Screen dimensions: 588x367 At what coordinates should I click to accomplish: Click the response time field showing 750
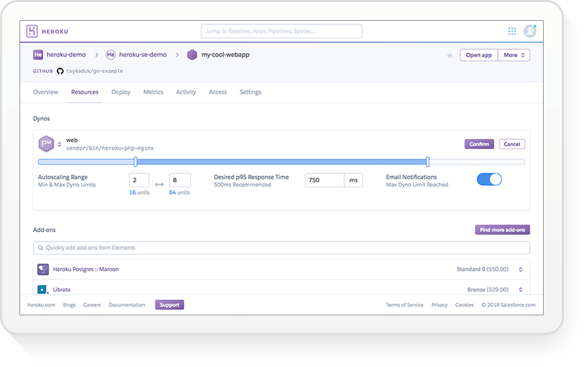pos(324,180)
